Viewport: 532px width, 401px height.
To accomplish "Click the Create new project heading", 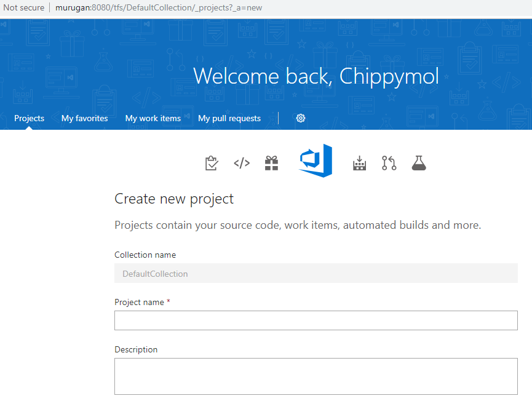I will (x=174, y=199).
